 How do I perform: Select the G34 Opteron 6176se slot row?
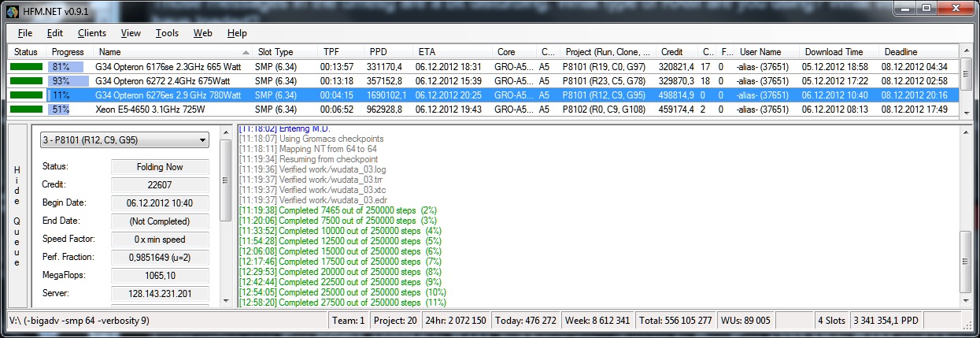coord(483,67)
